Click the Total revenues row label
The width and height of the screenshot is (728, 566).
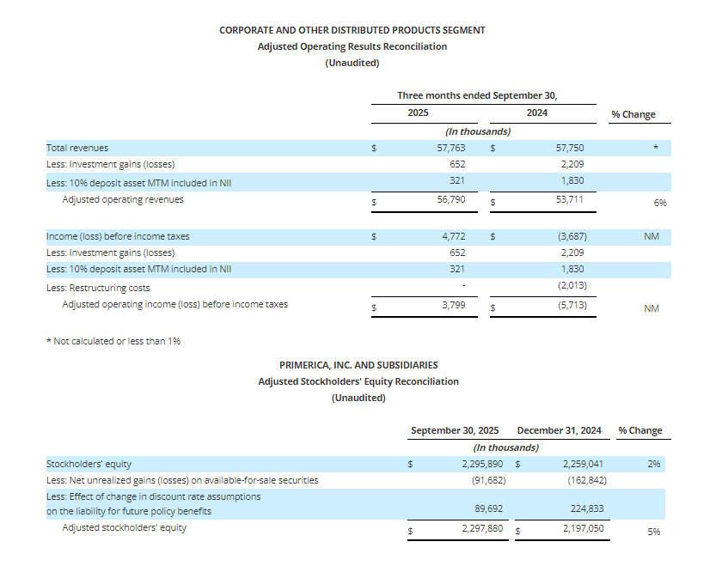click(x=77, y=148)
